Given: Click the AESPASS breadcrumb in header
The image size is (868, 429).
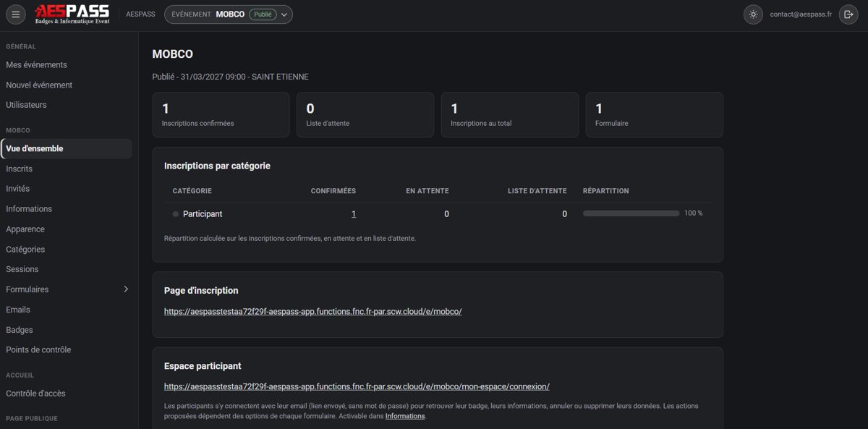Looking at the screenshot, I should (140, 14).
